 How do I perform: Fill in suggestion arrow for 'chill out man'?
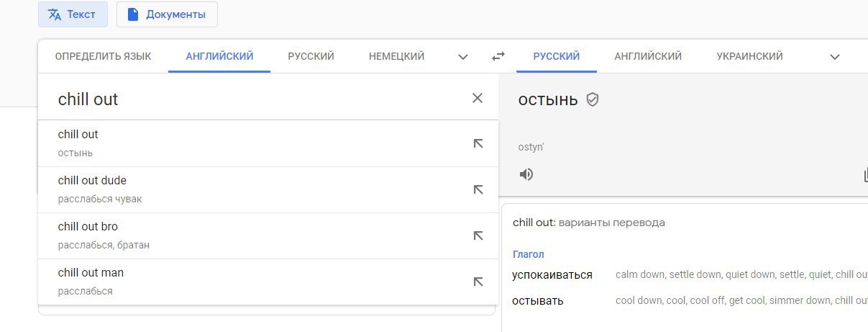tap(478, 282)
